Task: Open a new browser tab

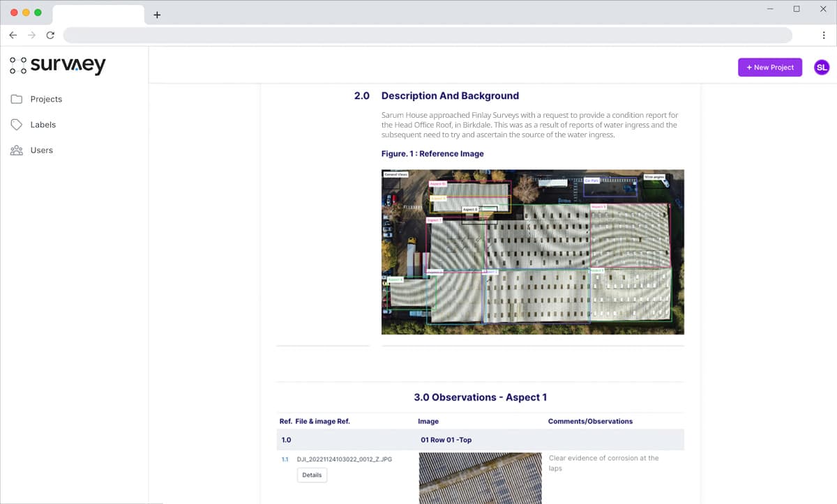Action: (x=157, y=15)
